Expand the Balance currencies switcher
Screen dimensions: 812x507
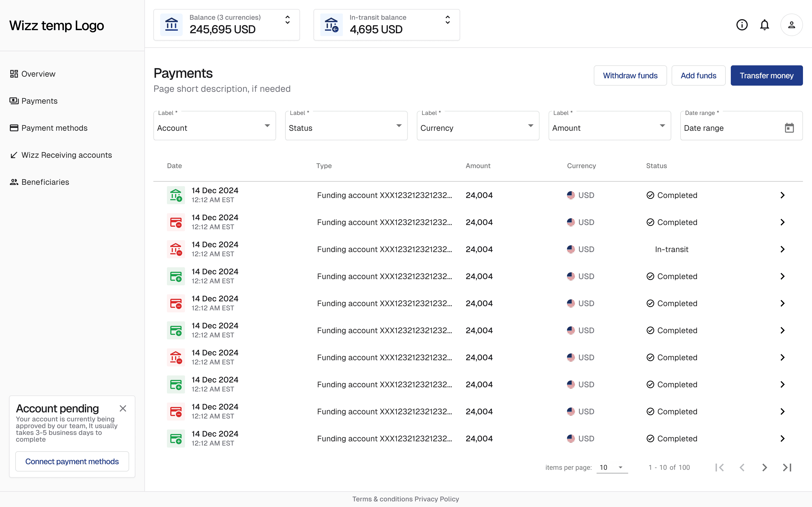288,20
